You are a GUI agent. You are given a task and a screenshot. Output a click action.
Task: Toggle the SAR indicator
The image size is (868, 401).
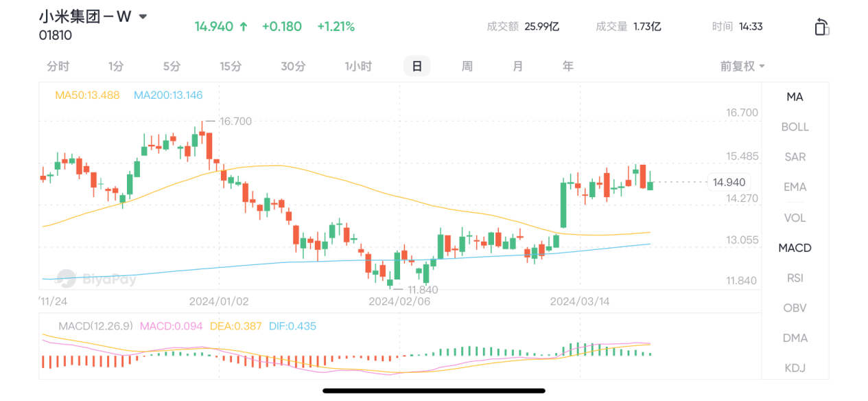pyautogui.click(x=795, y=157)
